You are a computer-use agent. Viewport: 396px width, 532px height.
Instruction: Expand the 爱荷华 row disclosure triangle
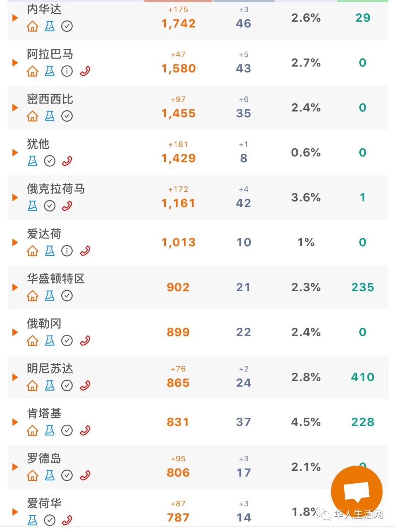15,512
